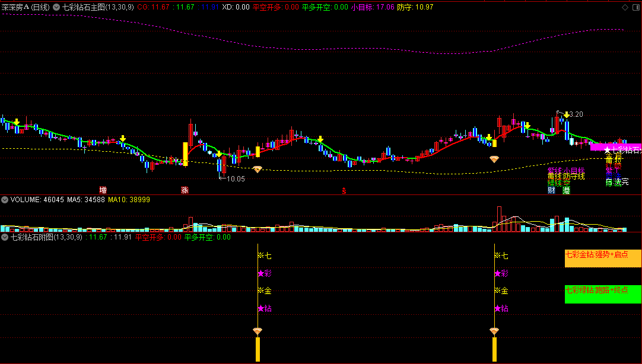Click the 10.05 low price label
Screen dimensions: 642x364
[236, 178]
